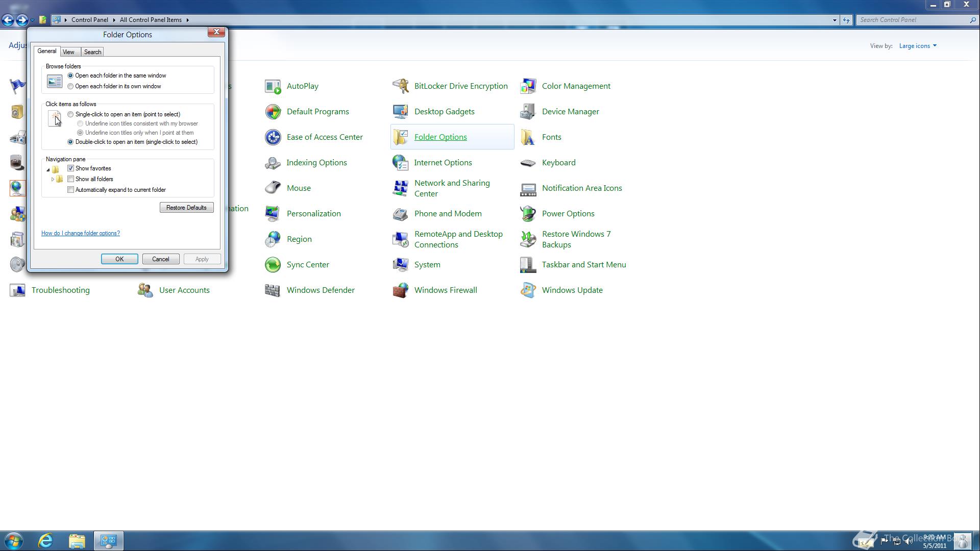Click the volume icon in system tray
The image size is (980, 551).
pos(909,542)
